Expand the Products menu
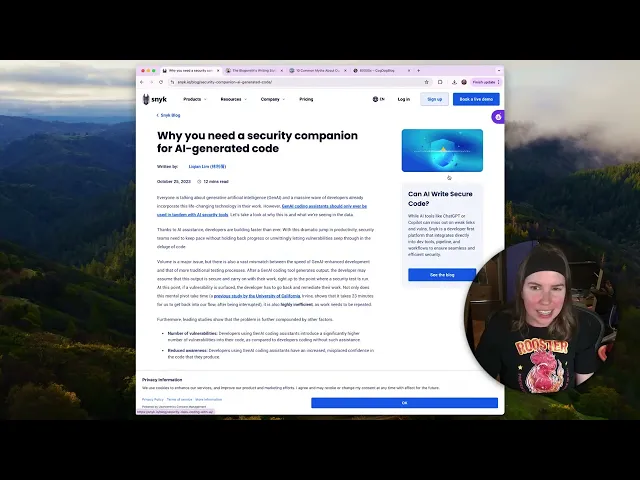640x480 pixels. (195, 99)
